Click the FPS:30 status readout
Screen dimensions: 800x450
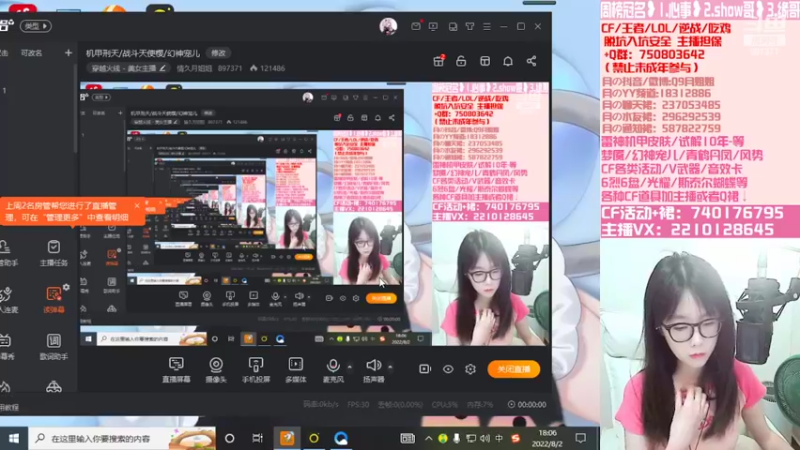click(x=358, y=405)
